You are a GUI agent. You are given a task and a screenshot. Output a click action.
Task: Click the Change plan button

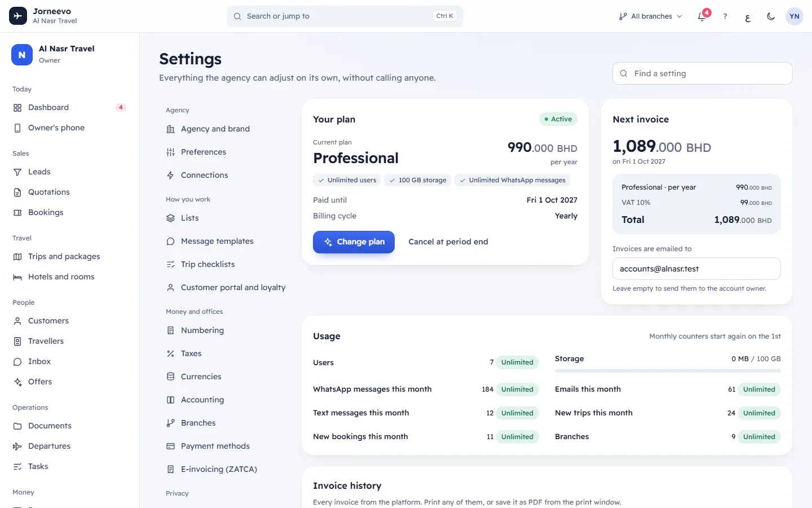point(354,242)
